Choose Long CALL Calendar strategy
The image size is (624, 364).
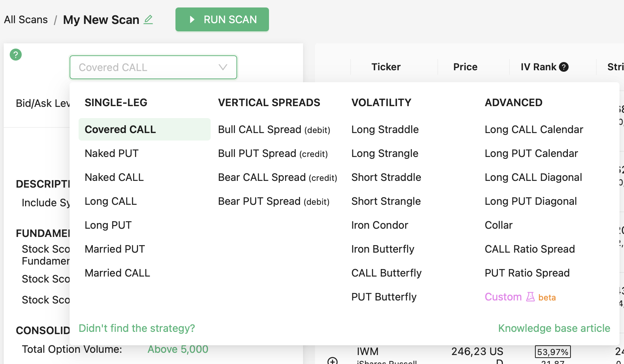tap(533, 129)
